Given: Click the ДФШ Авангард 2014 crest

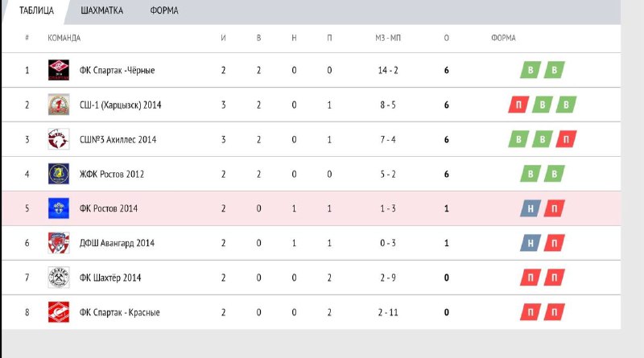Looking at the screenshot, I should click(x=59, y=243).
